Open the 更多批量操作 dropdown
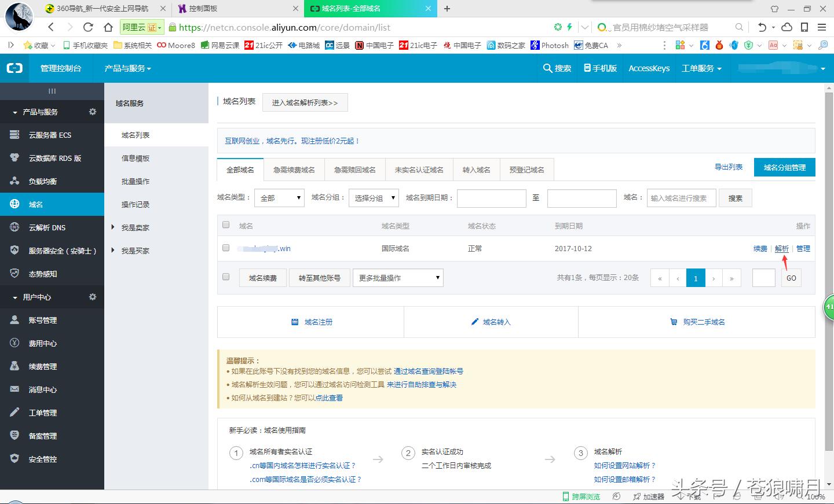 pos(398,277)
